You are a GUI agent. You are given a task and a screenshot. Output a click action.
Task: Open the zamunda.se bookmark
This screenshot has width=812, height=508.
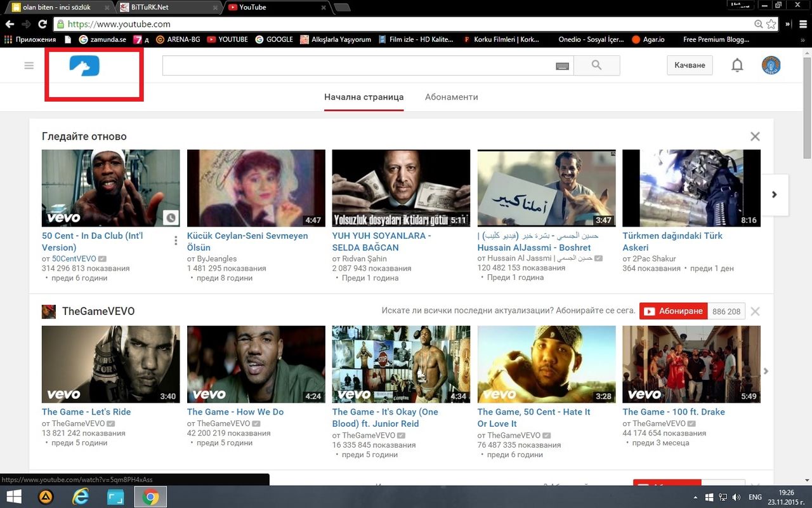[x=102, y=39]
